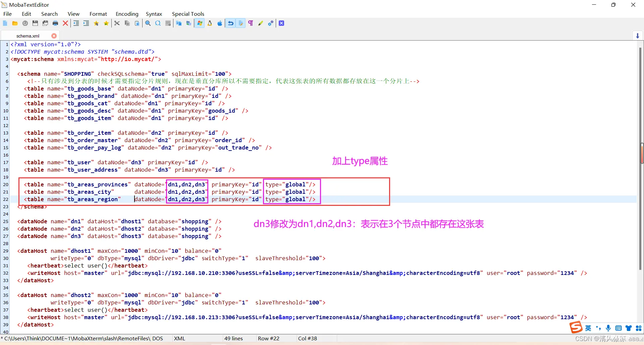This screenshot has height=345, width=644.
Task: Click the shirt skin icon in IME bar
Action: [x=629, y=328]
